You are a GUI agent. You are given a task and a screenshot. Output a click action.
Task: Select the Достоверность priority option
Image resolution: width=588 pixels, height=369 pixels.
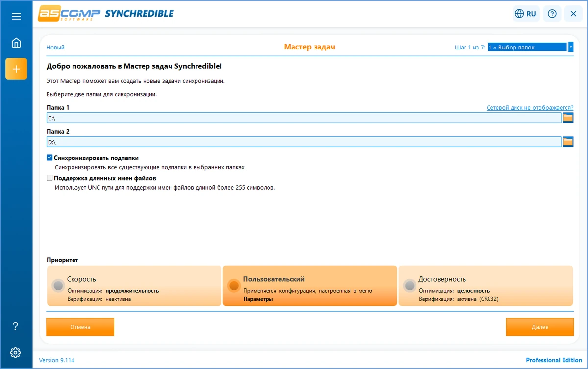[x=486, y=286]
